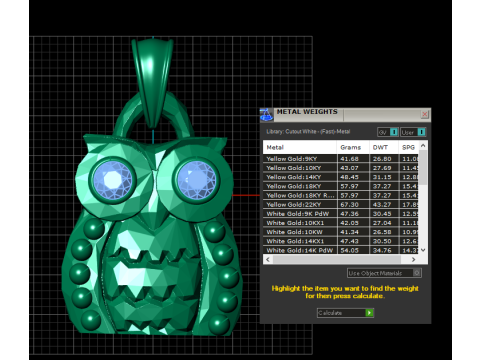
Task: Select the Yellow Gold:14KY row
Action: [x=341, y=177]
